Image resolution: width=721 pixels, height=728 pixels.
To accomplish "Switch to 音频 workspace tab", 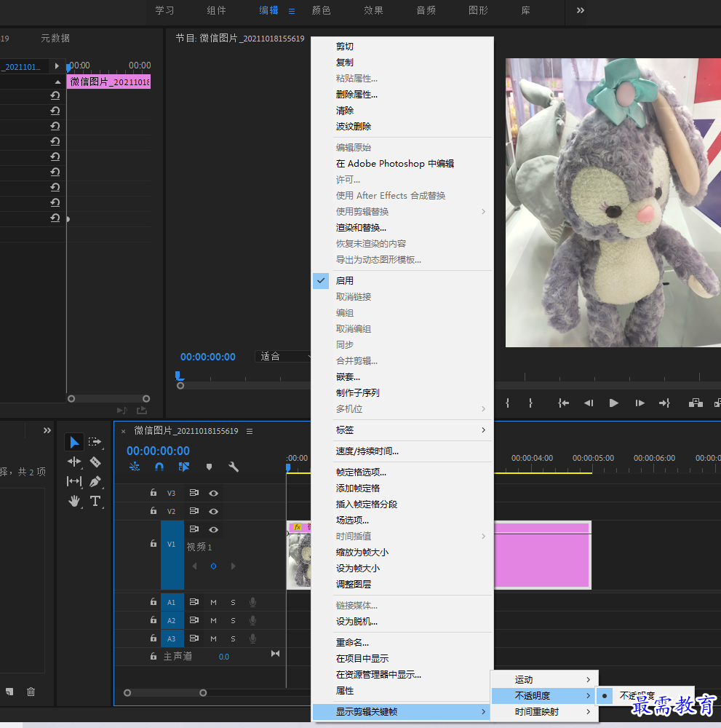I will 426,11.
